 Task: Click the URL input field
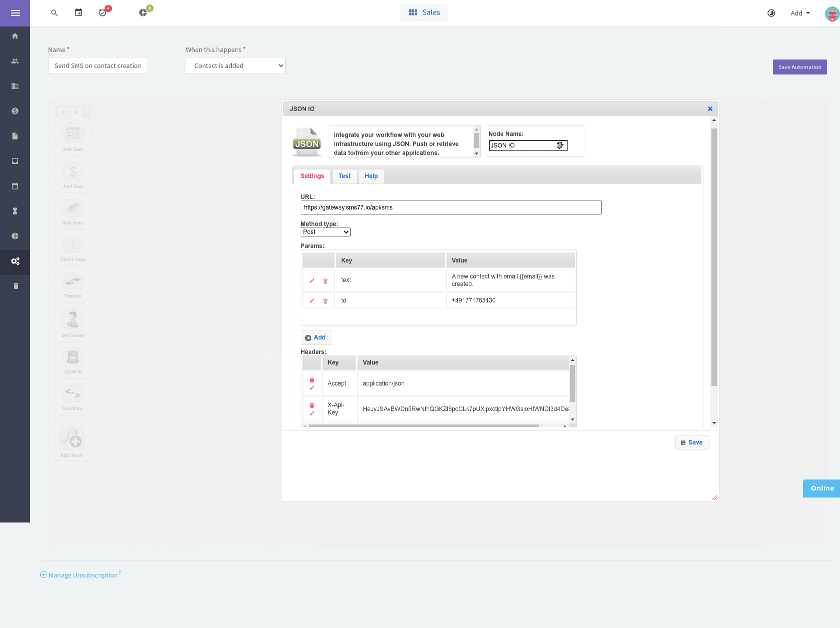[x=451, y=207]
